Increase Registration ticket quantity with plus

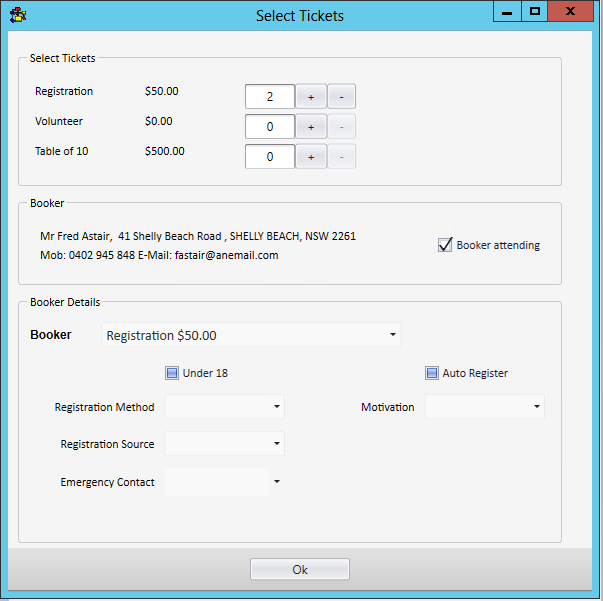tap(311, 97)
